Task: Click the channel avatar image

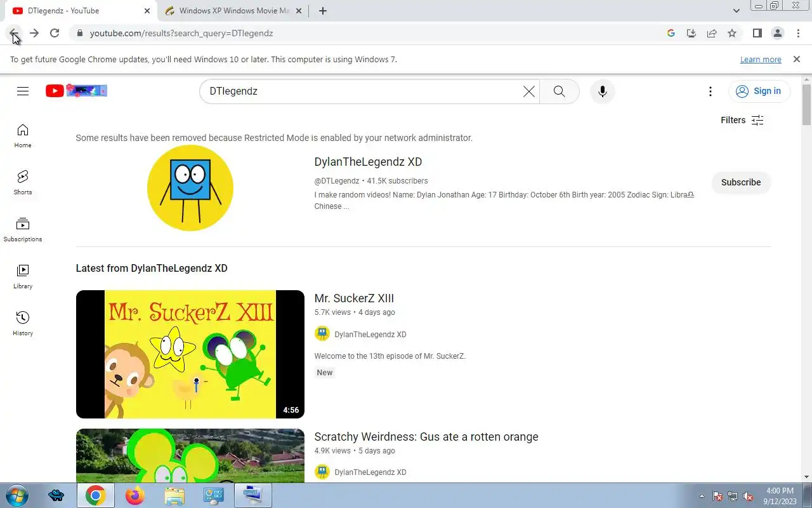Action: coord(190,188)
